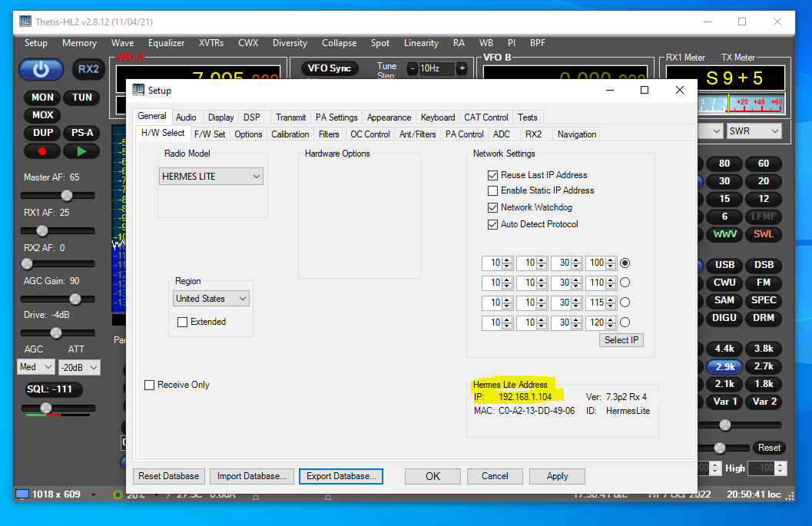The width and height of the screenshot is (812, 526).
Task: Select radio button for IP 10.10.30.110
Action: (625, 283)
